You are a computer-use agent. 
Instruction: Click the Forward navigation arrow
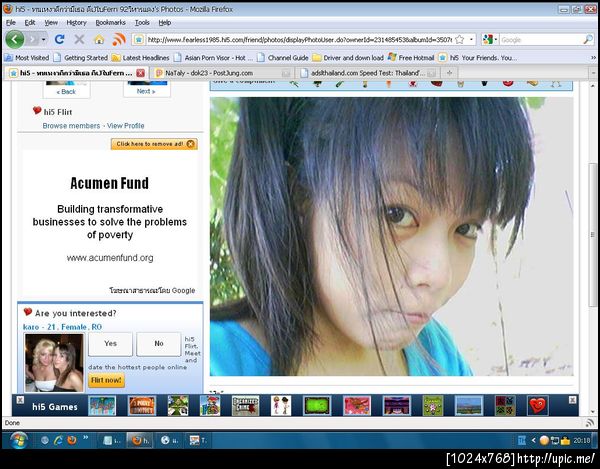33,39
